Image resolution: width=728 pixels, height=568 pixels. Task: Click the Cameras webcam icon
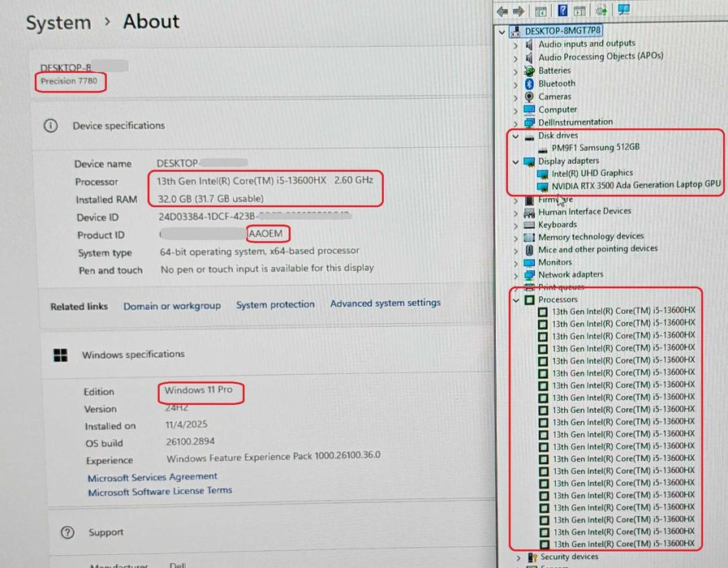click(x=529, y=97)
